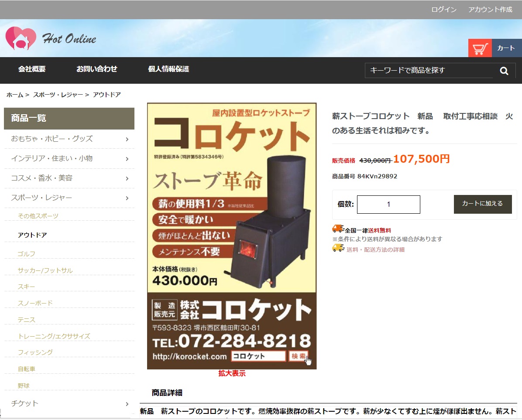Focus the 個数 quantity input field
The image size is (522, 420).
[x=388, y=205]
